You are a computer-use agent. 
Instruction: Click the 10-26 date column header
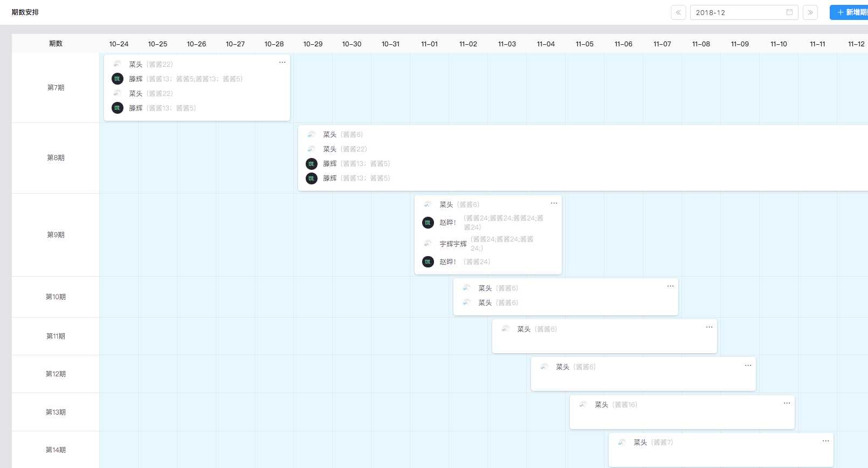tap(196, 44)
